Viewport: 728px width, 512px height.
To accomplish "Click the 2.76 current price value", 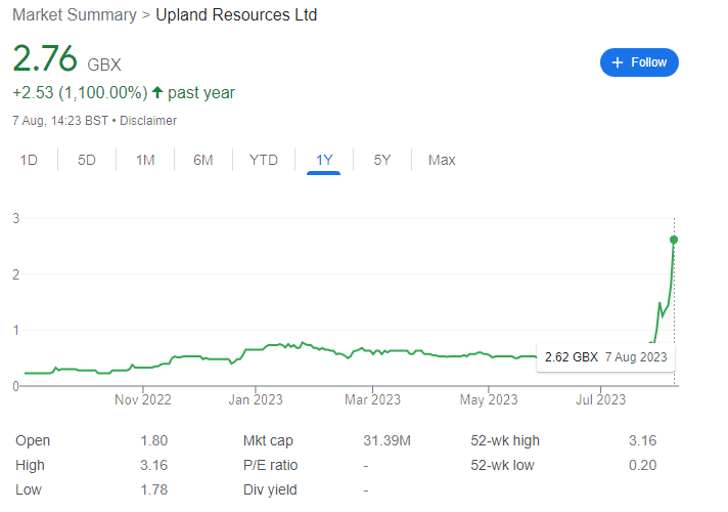I will tap(45, 58).
